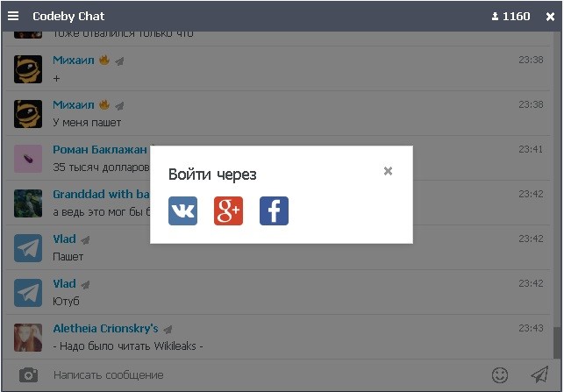Open the Aletheia Crionskry's profile name
Viewport: 564px width, 392px height.
pos(105,328)
